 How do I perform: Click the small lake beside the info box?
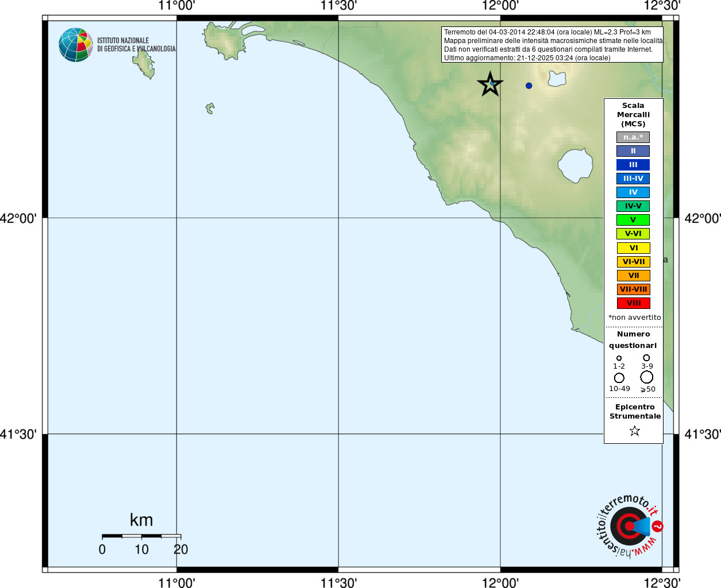click(557, 78)
